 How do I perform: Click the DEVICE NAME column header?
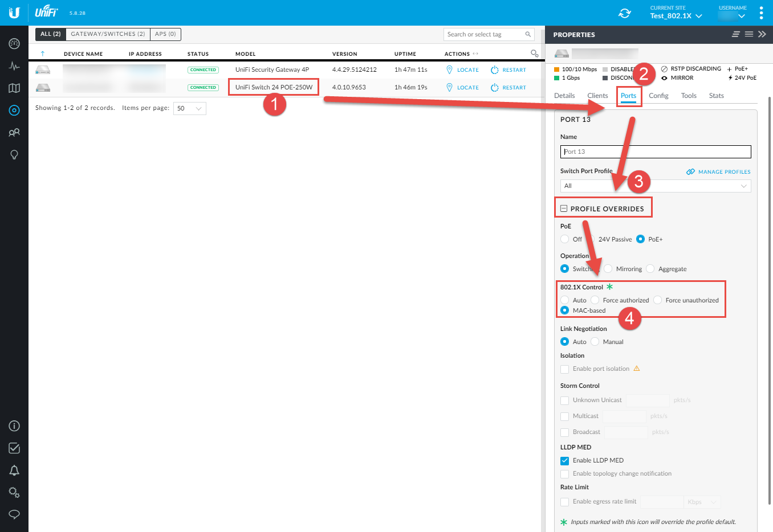click(83, 54)
